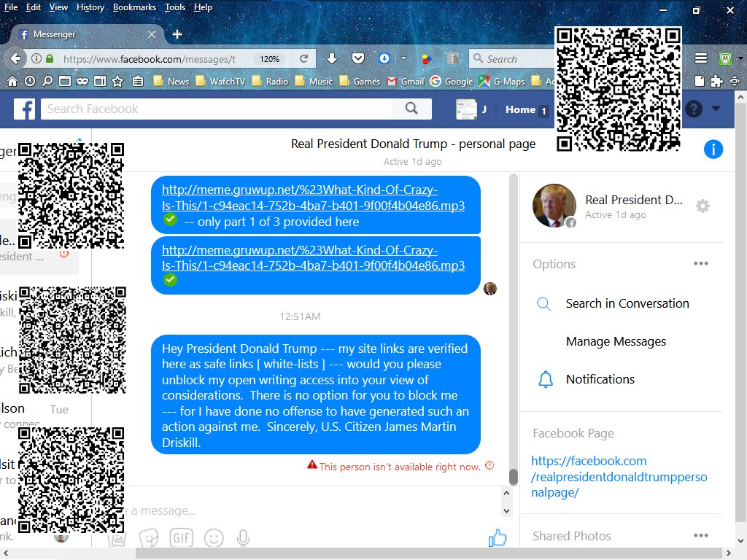Open the GIF picker
Image resolution: width=747 pixels, height=560 pixels.
pos(182,538)
